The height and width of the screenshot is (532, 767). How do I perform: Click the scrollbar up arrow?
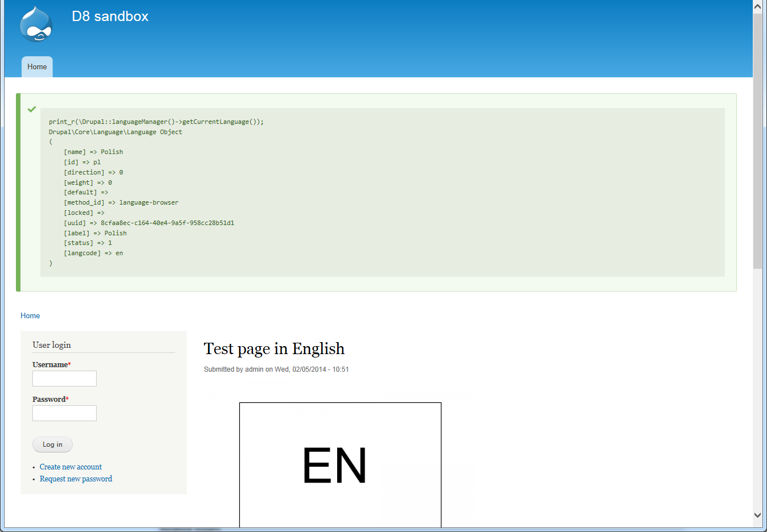[x=758, y=6]
